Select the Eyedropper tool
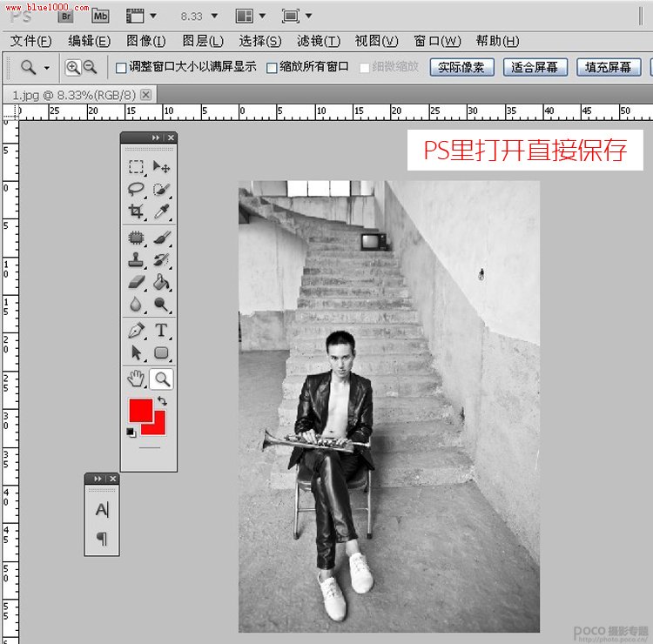This screenshot has width=653, height=644. (x=162, y=211)
